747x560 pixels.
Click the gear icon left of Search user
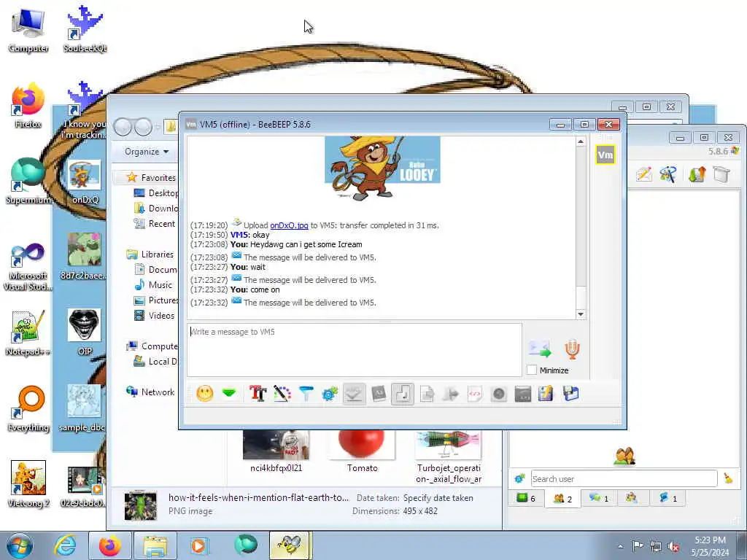tap(519, 478)
